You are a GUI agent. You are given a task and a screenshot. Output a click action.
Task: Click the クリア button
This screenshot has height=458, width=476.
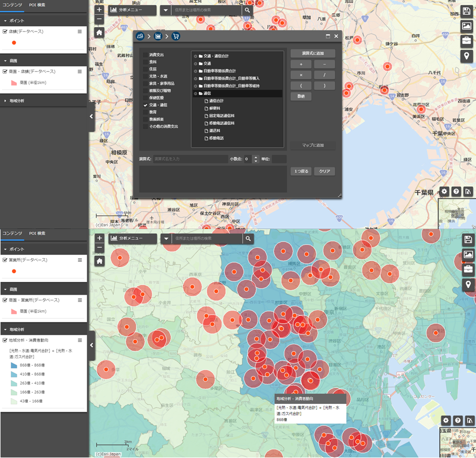click(324, 171)
